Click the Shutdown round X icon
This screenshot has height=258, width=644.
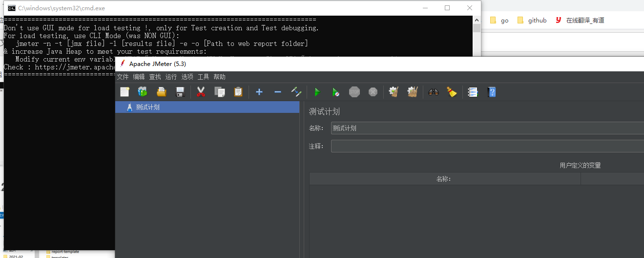point(373,92)
